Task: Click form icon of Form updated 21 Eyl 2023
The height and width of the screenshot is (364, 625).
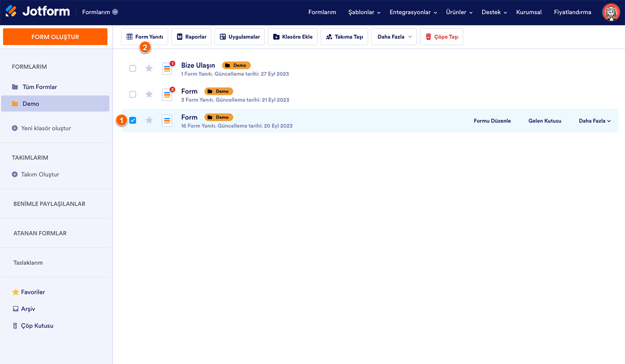Action: pos(167,95)
